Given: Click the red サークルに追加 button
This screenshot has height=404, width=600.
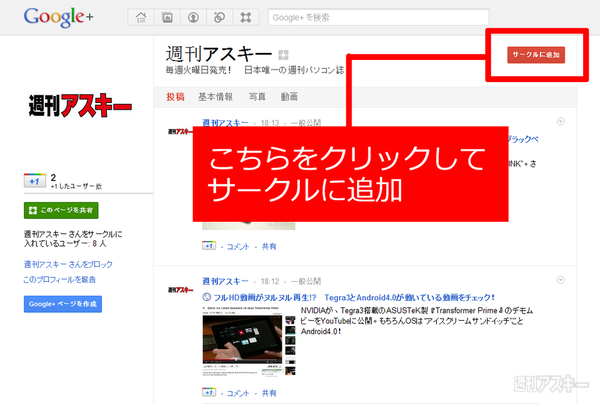Looking at the screenshot, I should [536, 55].
